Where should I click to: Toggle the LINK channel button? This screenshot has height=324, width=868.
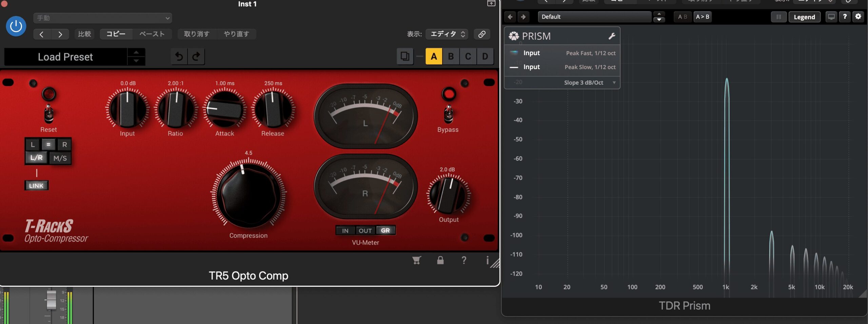coord(36,186)
